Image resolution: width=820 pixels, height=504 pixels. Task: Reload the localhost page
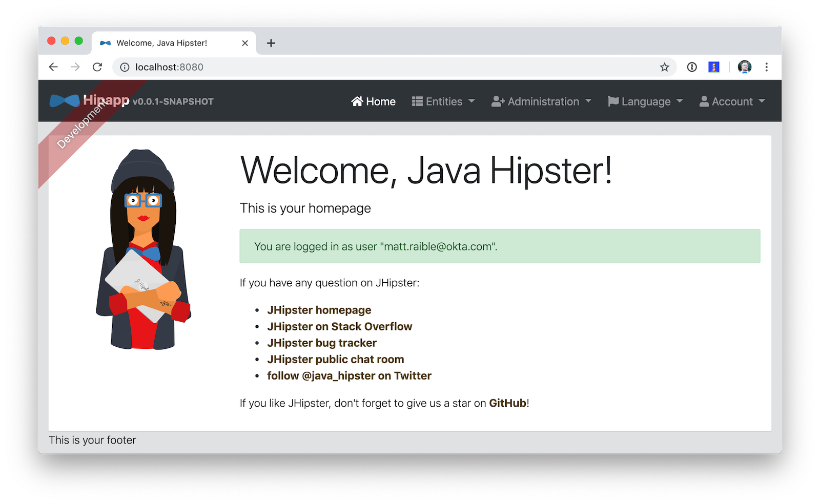pos(97,67)
